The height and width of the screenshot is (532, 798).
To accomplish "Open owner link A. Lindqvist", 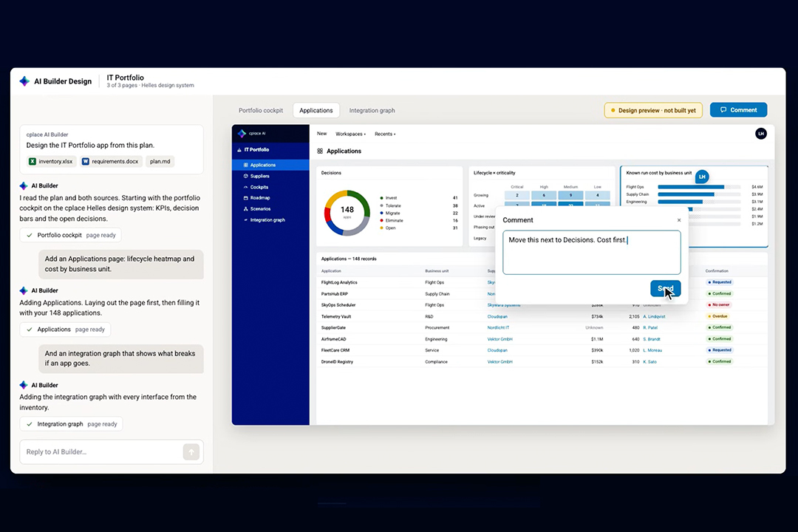I will tap(654, 317).
